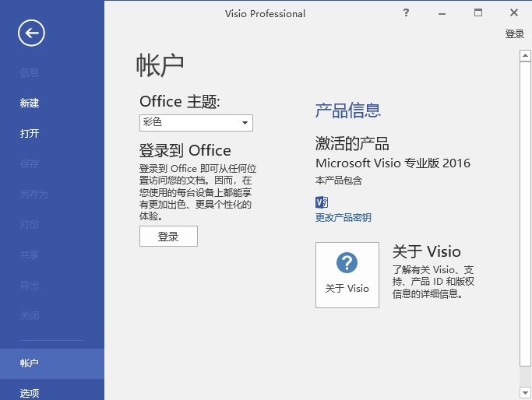Click the 登录 button under 登录到 Office
The width and height of the screenshot is (532, 400).
(168, 237)
